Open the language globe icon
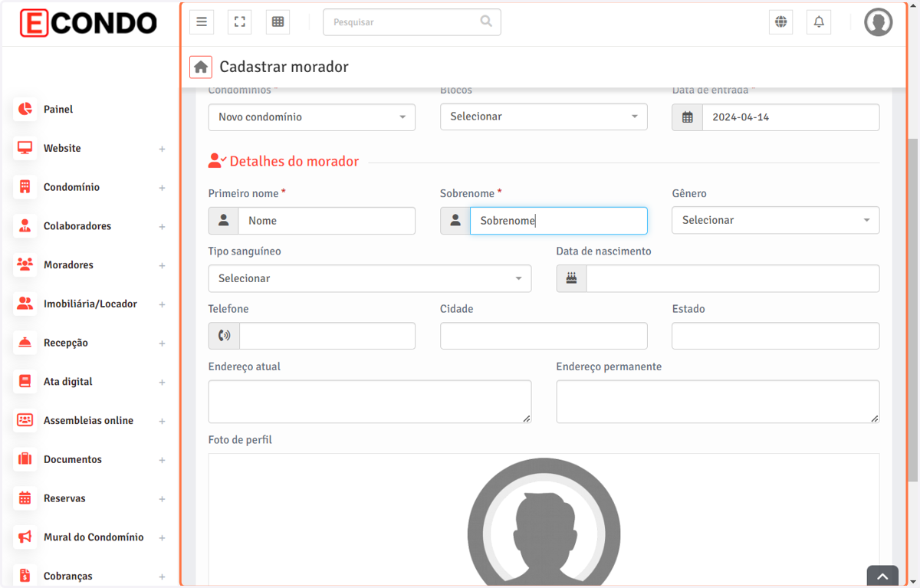 pyautogui.click(x=780, y=22)
